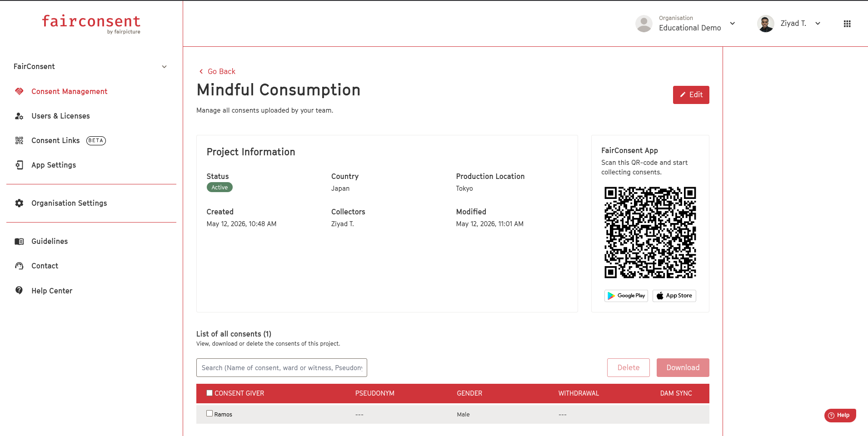Open the apps grid icon
The image size is (868, 436).
pyautogui.click(x=847, y=24)
